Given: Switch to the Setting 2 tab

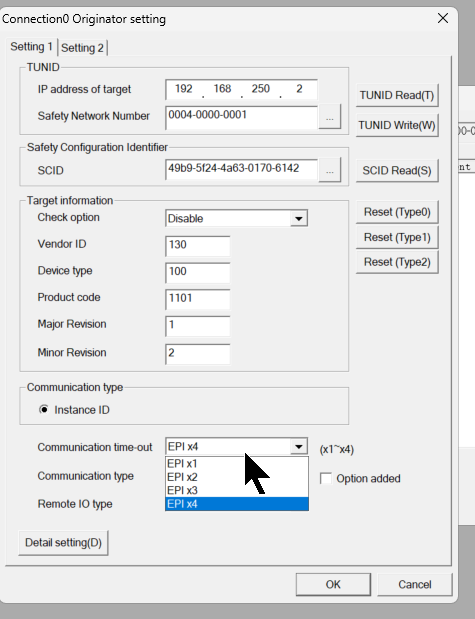Looking at the screenshot, I should point(82,48).
